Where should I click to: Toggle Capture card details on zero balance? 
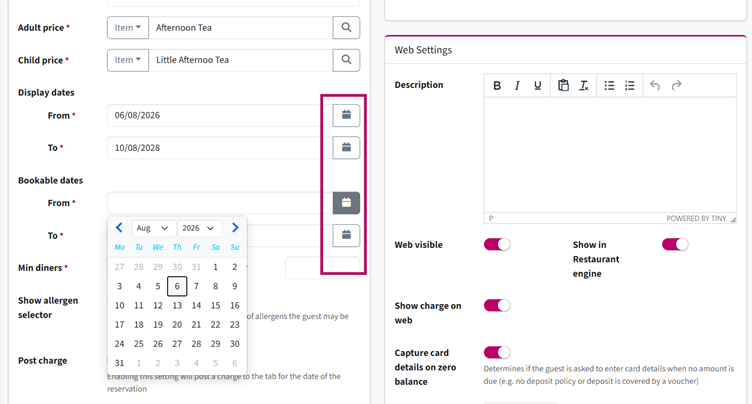pyautogui.click(x=497, y=353)
